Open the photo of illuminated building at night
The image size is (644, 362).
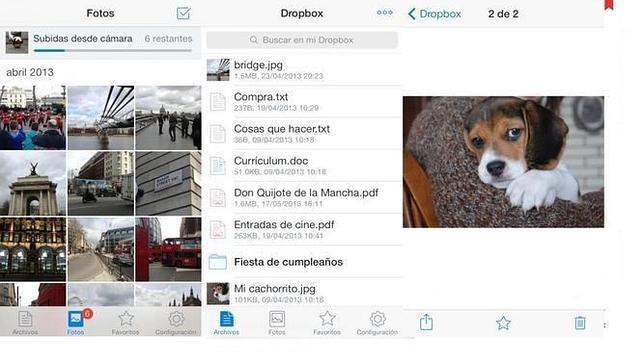pyautogui.click(x=33, y=249)
